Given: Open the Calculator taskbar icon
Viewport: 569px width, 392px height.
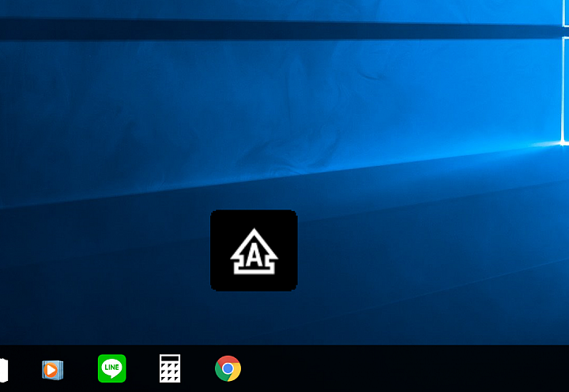Looking at the screenshot, I should pyautogui.click(x=170, y=368).
